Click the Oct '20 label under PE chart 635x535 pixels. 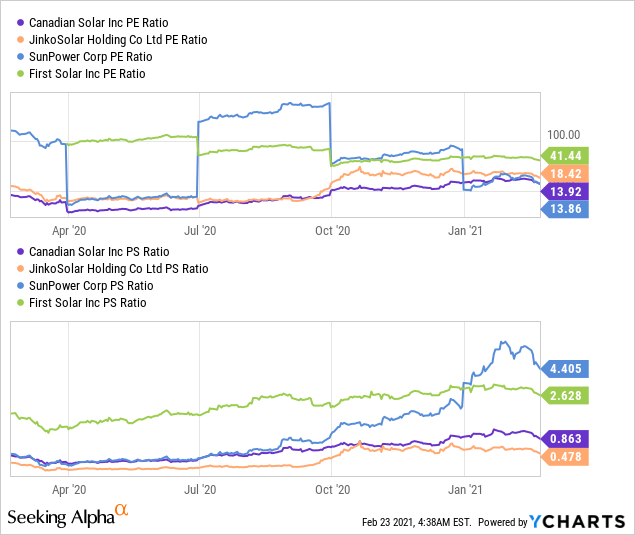click(x=332, y=231)
